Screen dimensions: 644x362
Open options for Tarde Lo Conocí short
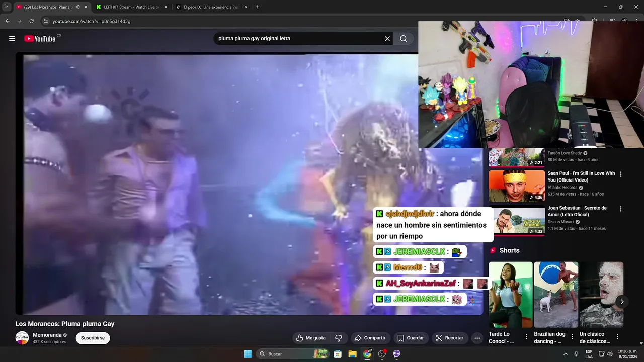point(527,337)
